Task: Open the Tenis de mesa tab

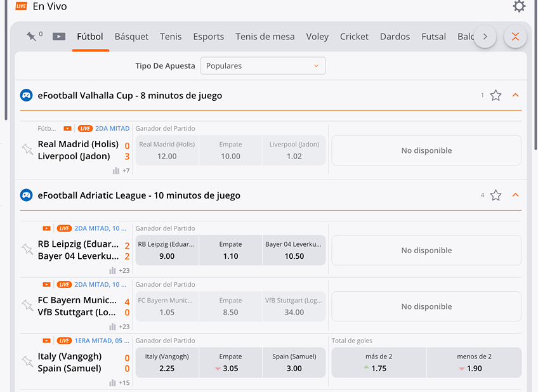Action: click(x=265, y=37)
